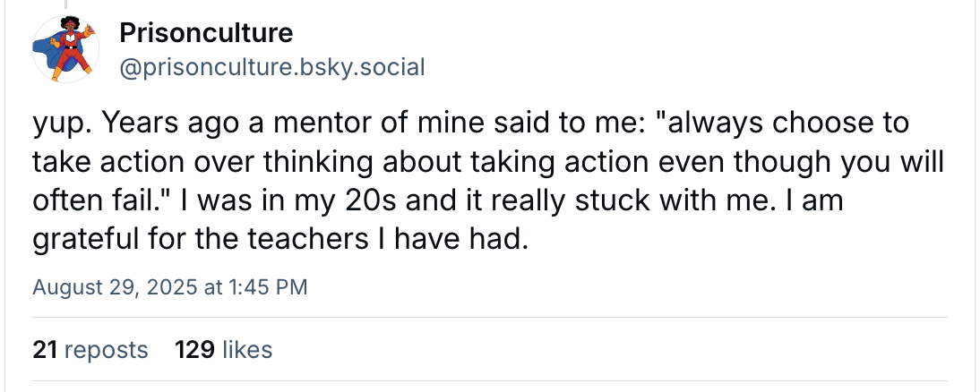Click the @prisonculture.bsky.social handle

(x=271, y=67)
